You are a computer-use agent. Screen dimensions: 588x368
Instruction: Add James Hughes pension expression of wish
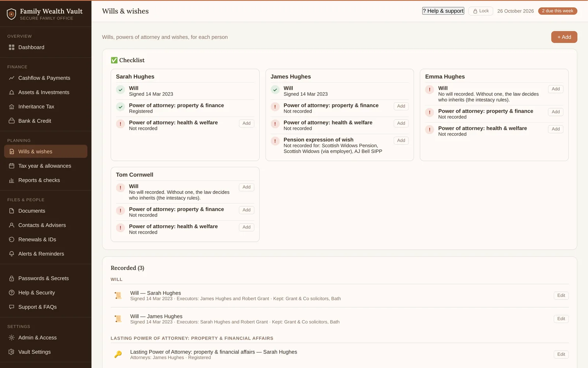tap(401, 141)
